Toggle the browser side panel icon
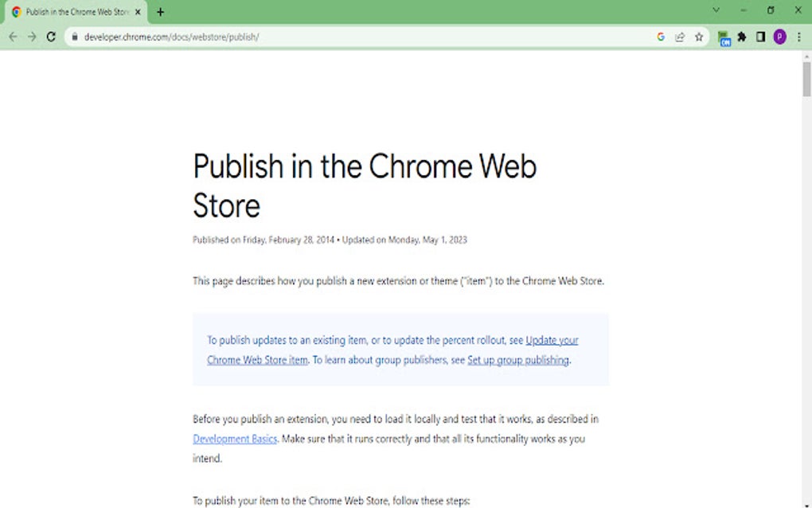 pyautogui.click(x=761, y=37)
